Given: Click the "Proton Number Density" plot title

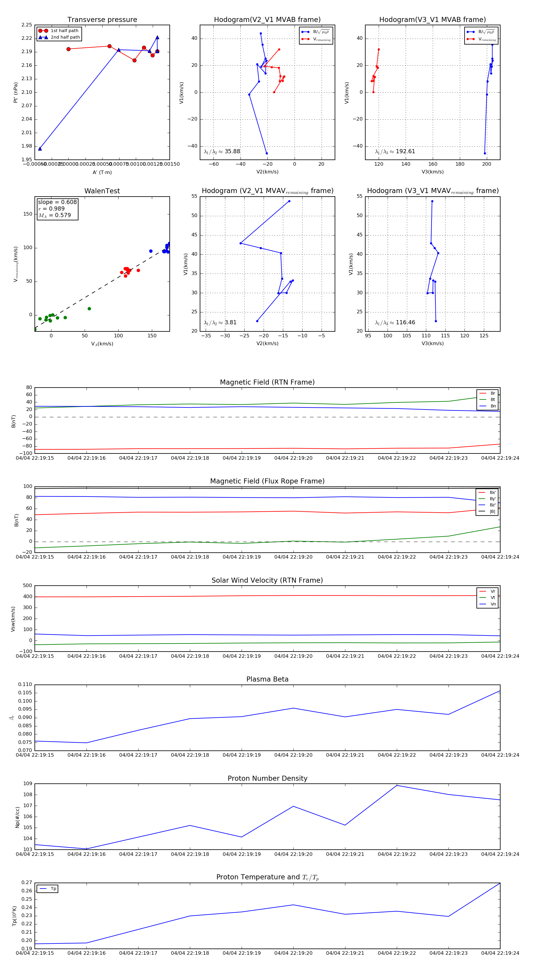Looking at the screenshot, I should coord(267,778).
